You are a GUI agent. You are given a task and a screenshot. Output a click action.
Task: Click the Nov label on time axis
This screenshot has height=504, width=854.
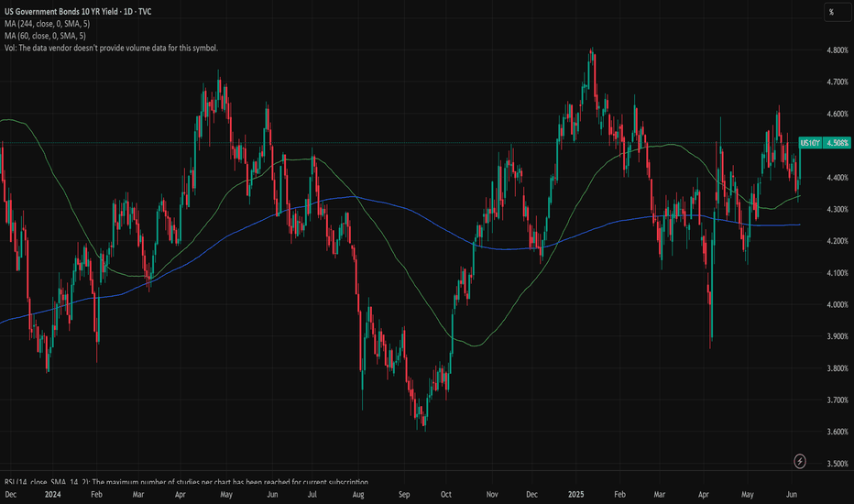[492, 495]
